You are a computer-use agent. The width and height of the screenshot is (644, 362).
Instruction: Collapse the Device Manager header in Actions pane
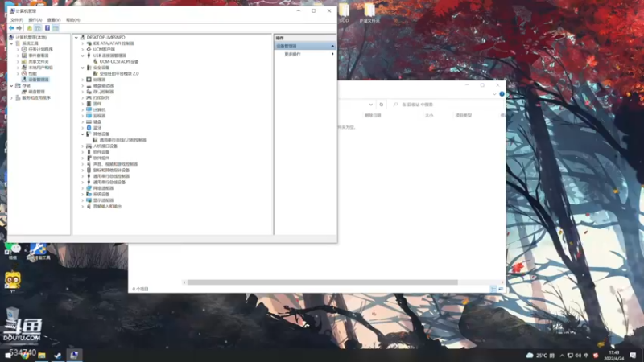coord(332,46)
